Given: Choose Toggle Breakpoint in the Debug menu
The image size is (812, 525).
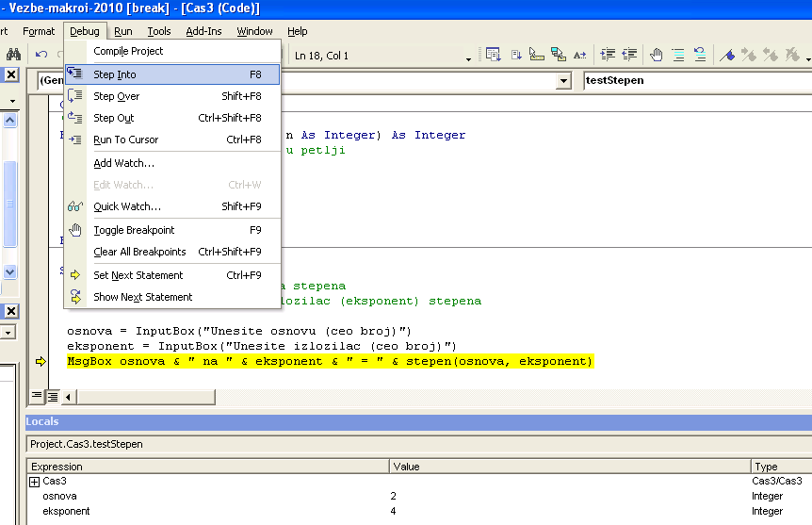Looking at the screenshot, I should 134,230.
